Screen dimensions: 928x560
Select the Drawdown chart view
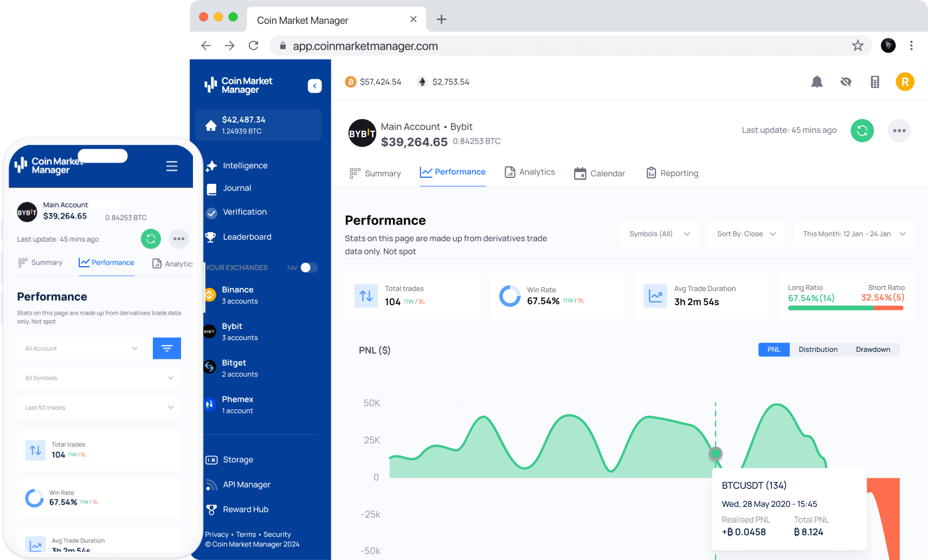[x=873, y=350]
